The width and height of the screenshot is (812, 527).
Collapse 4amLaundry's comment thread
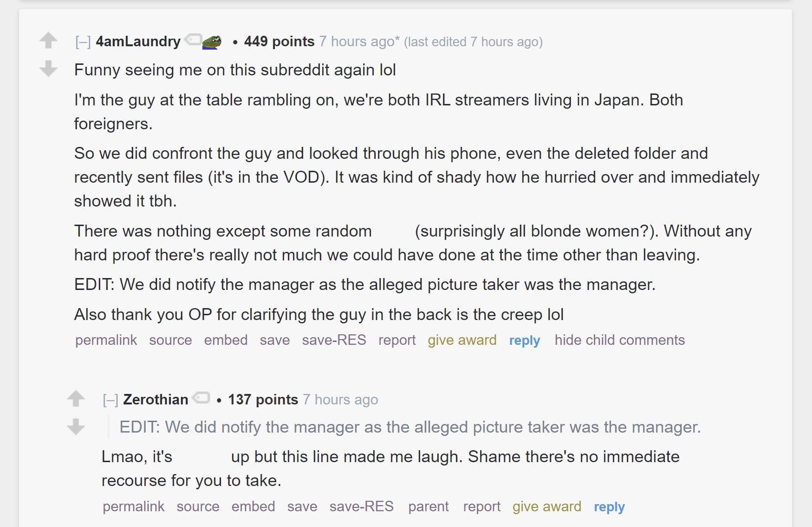pyautogui.click(x=83, y=42)
